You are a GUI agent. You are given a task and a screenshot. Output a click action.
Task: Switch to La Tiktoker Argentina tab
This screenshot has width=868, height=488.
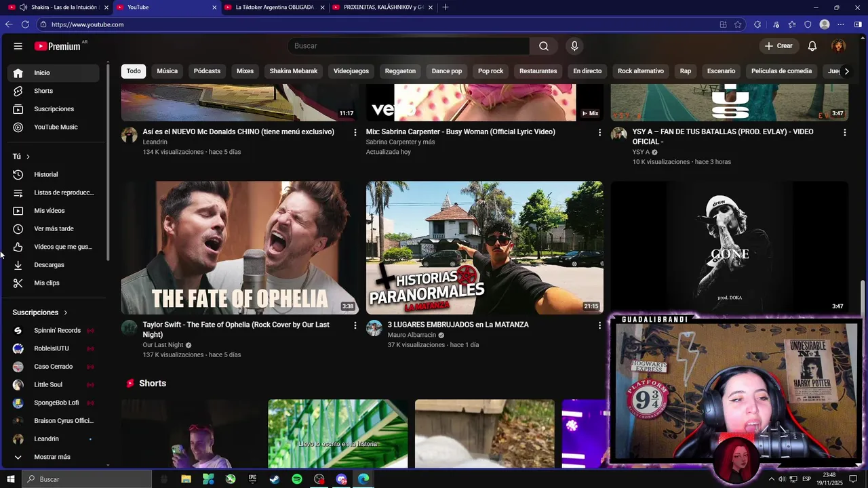[275, 7]
